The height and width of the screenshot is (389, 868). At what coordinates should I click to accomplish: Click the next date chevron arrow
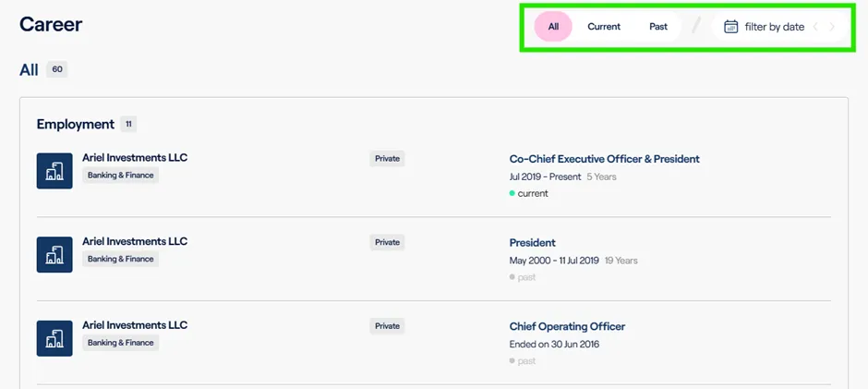pyautogui.click(x=831, y=27)
